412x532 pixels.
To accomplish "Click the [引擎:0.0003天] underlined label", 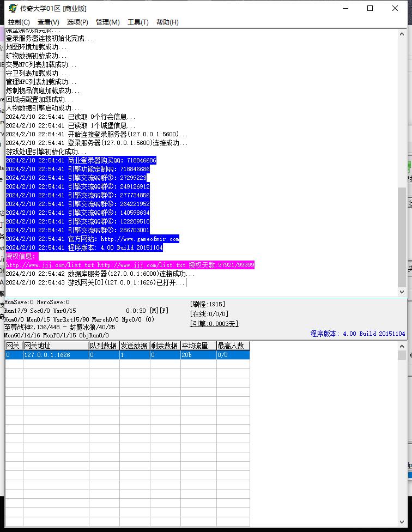I will pyautogui.click(x=214, y=324).
